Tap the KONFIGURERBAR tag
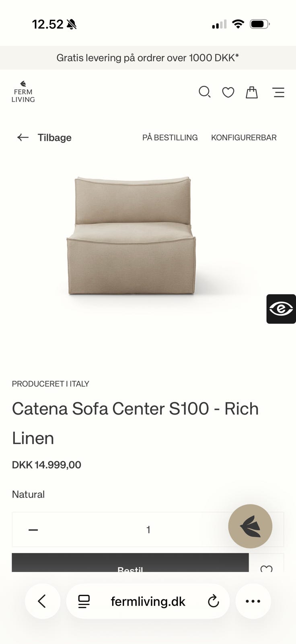 pyautogui.click(x=244, y=138)
